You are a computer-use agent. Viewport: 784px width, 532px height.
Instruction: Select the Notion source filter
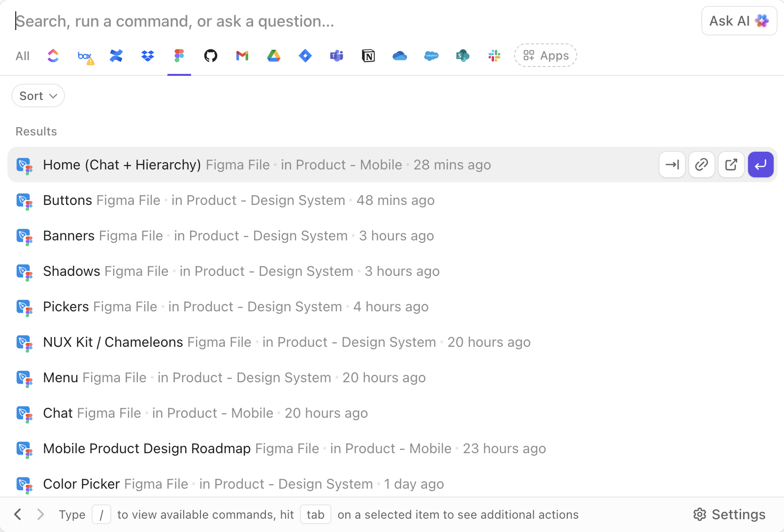(x=368, y=56)
